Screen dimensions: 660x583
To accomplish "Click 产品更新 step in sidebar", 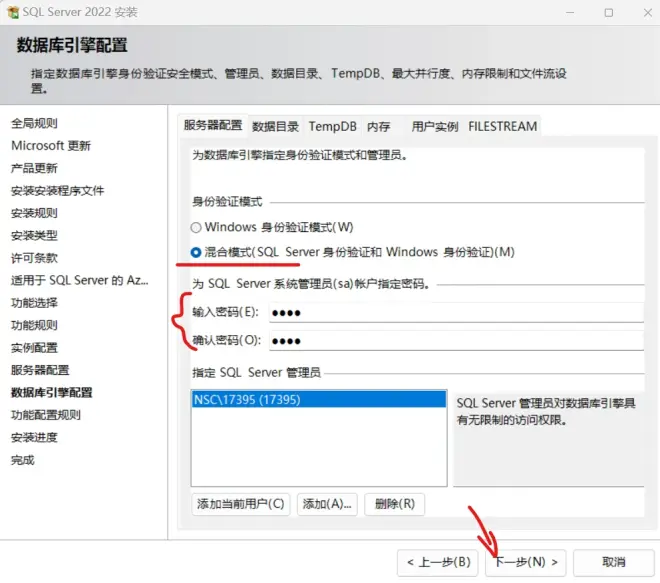I will pos(34,168).
